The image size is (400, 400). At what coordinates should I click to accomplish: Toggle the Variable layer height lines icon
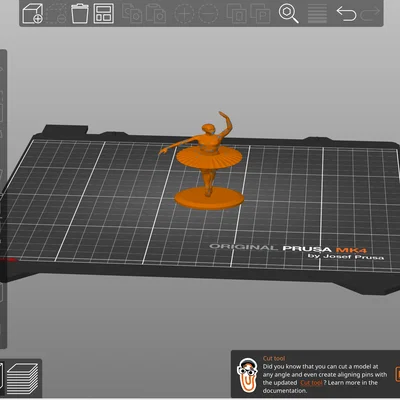317,14
